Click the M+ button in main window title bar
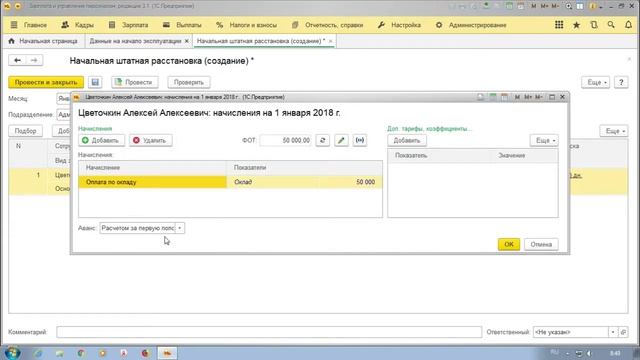This screenshot has height=360, width=640. (544, 6)
